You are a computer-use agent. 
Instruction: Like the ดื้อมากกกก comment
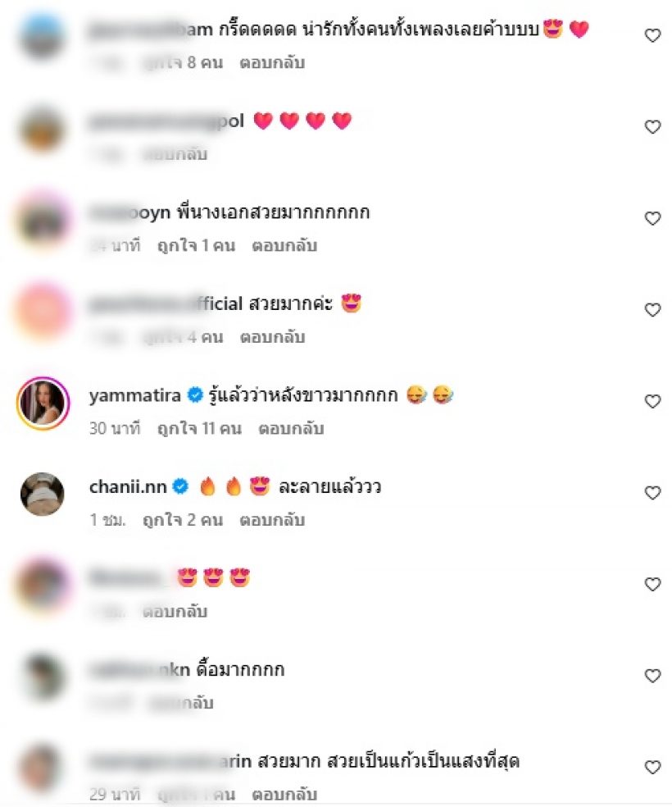coord(652,676)
